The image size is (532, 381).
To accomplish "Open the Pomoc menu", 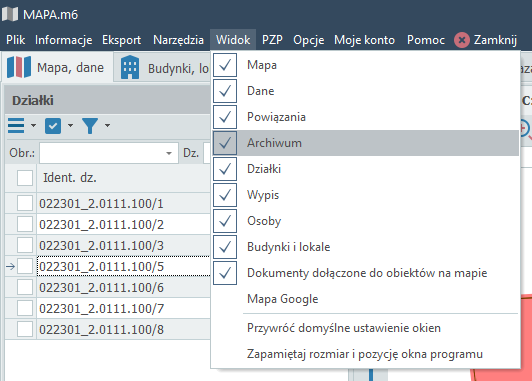I will pyautogui.click(x=425, y=40).
